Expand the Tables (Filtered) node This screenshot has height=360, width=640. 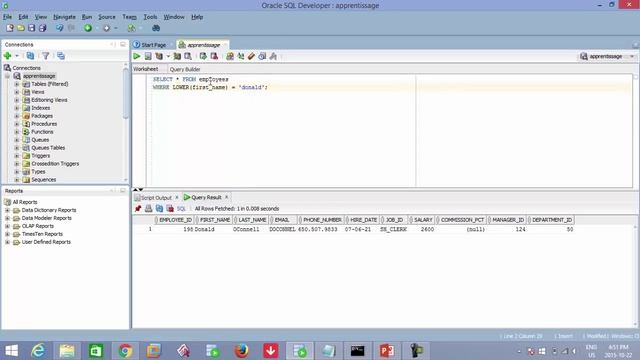point(17,84)
